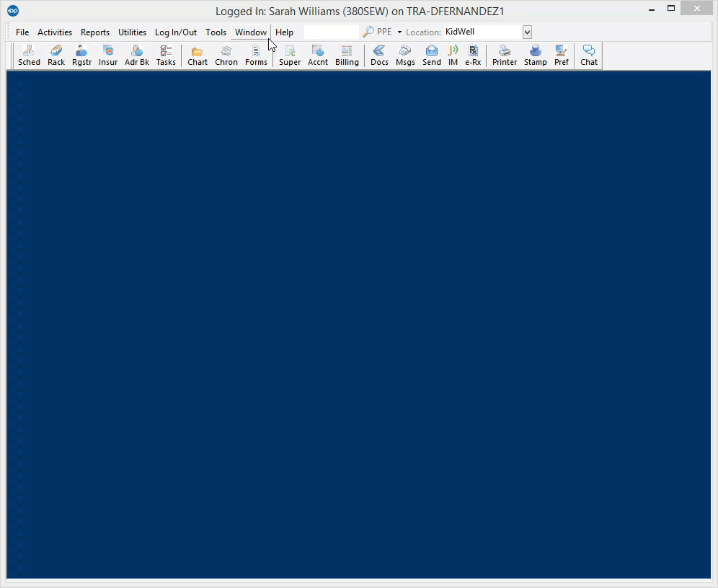Open the Rack toolbar icon

pos(56,55)
